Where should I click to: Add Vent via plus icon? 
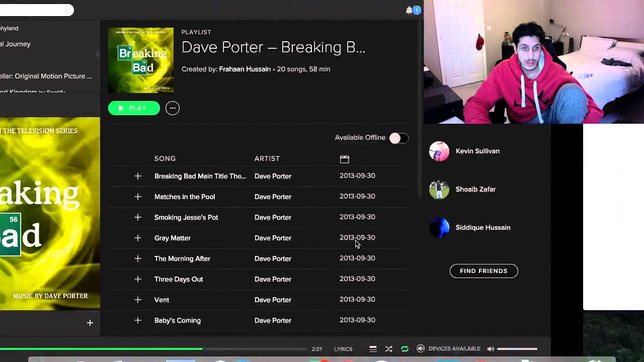[x=138, y=300]
